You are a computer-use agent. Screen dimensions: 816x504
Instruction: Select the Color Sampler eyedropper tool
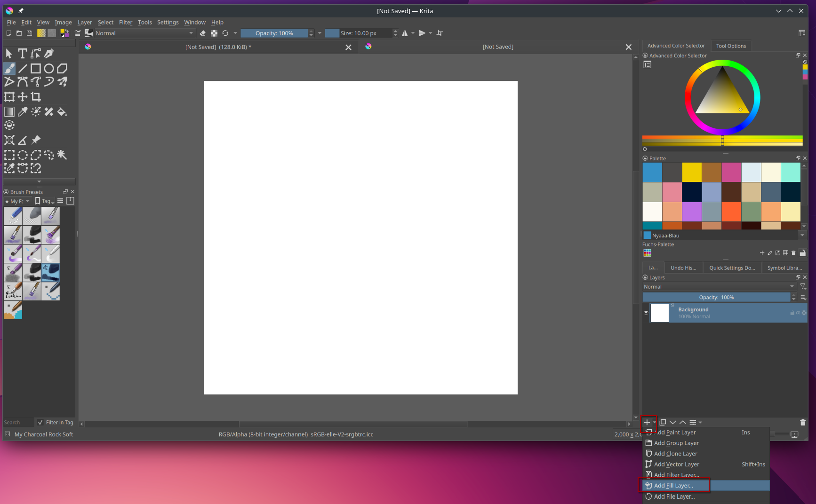(23, 112)
